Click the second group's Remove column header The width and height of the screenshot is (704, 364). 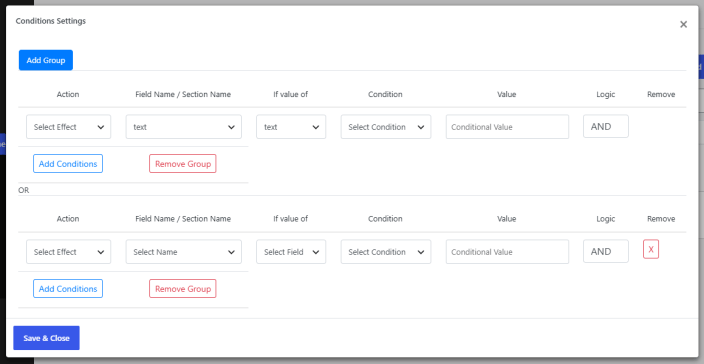click(x=661, y=219)
